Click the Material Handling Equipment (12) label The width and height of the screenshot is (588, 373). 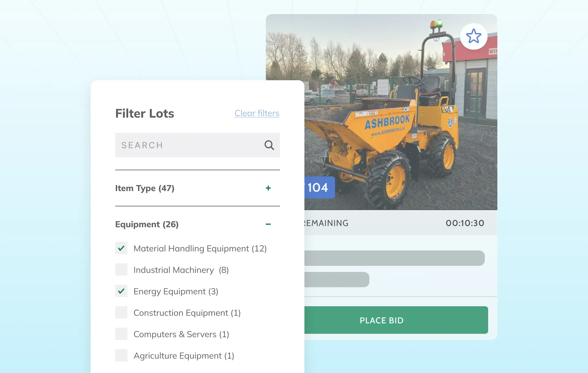[200, 248]
